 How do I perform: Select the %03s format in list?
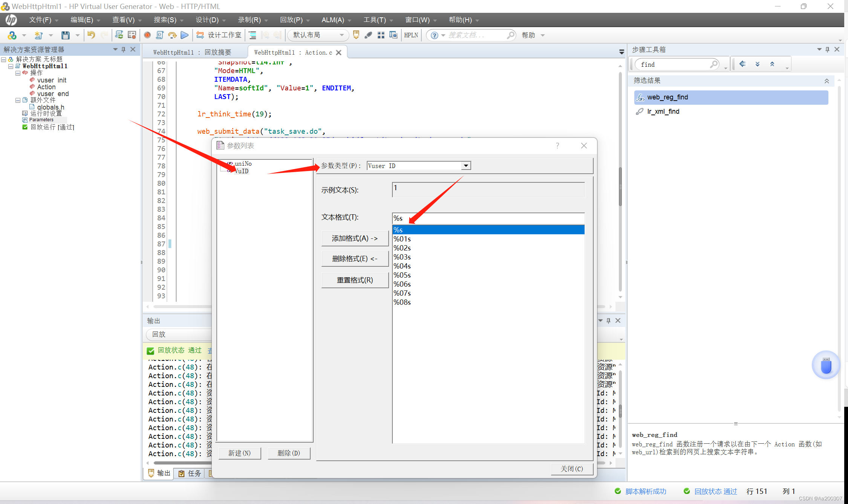[402, 257]
